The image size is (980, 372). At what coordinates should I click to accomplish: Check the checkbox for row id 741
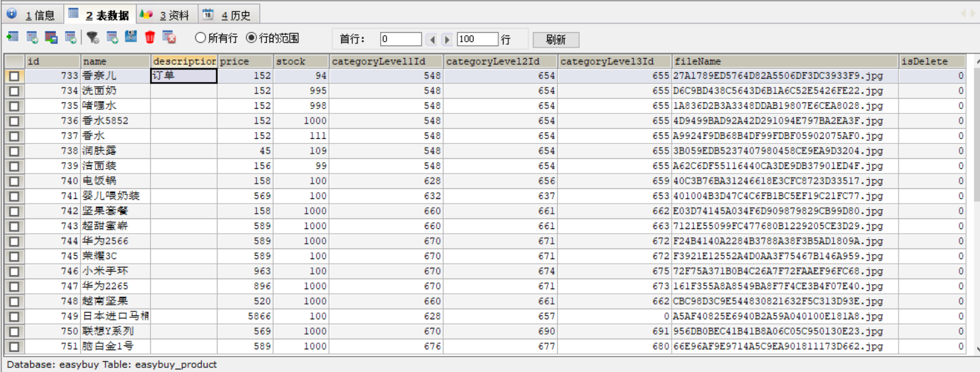pos(14,196)
